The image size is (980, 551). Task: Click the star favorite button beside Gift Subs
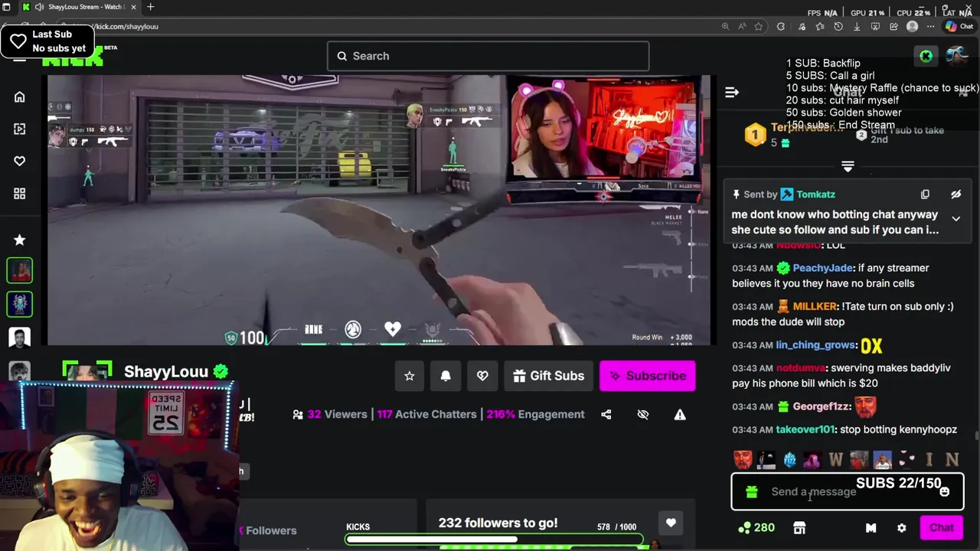(410, 376)
